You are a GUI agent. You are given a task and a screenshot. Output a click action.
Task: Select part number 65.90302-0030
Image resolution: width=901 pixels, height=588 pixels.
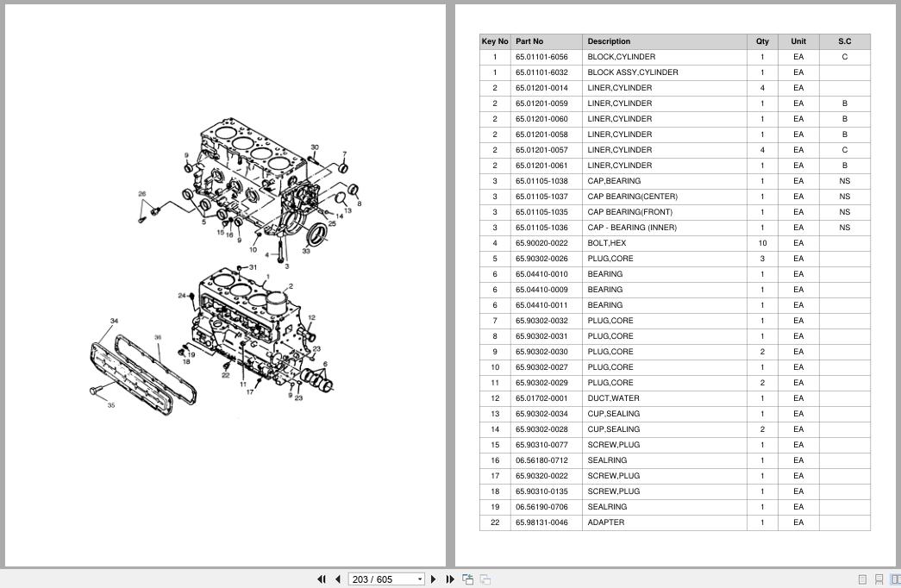point(541,352)
